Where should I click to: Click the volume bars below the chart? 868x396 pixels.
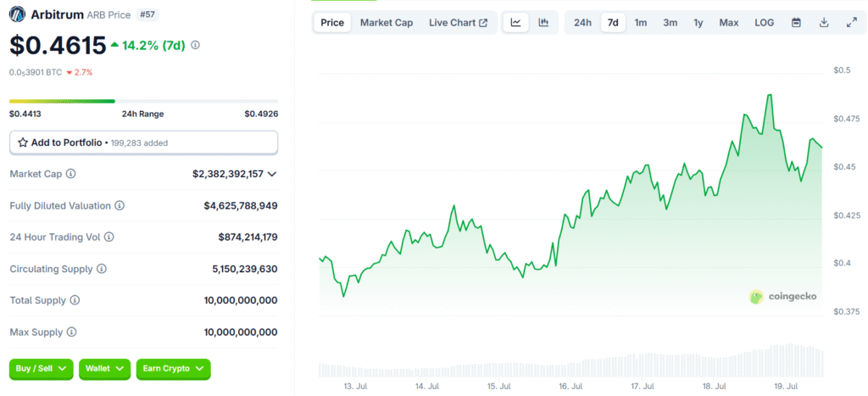pyautogui.click(x=571, y=362)
